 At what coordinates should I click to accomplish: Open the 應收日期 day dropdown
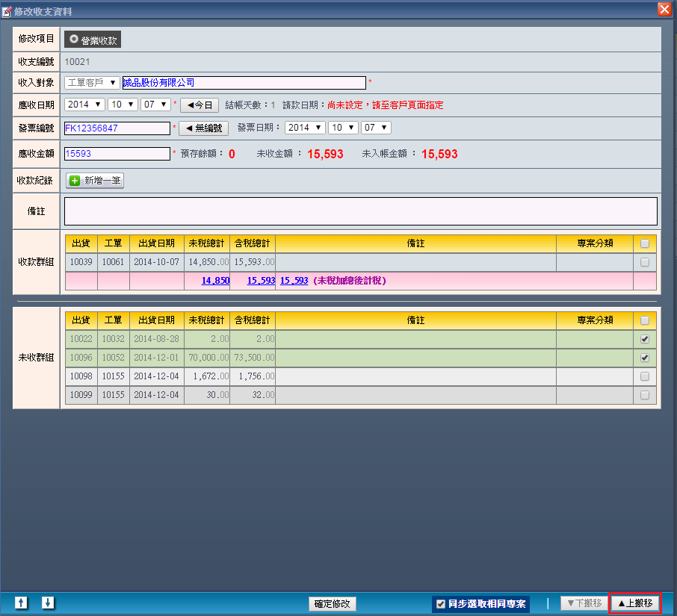[x=156, y=105]
